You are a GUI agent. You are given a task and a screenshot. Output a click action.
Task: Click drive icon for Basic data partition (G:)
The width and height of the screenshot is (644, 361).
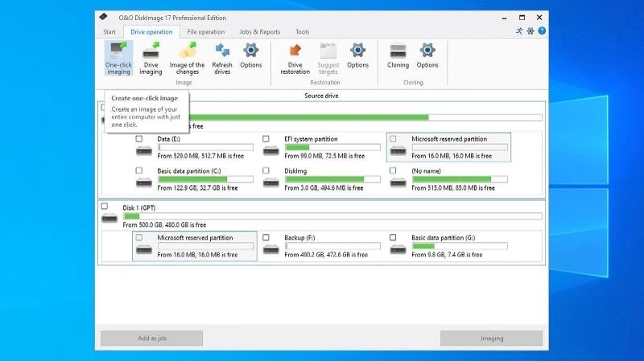398,249
